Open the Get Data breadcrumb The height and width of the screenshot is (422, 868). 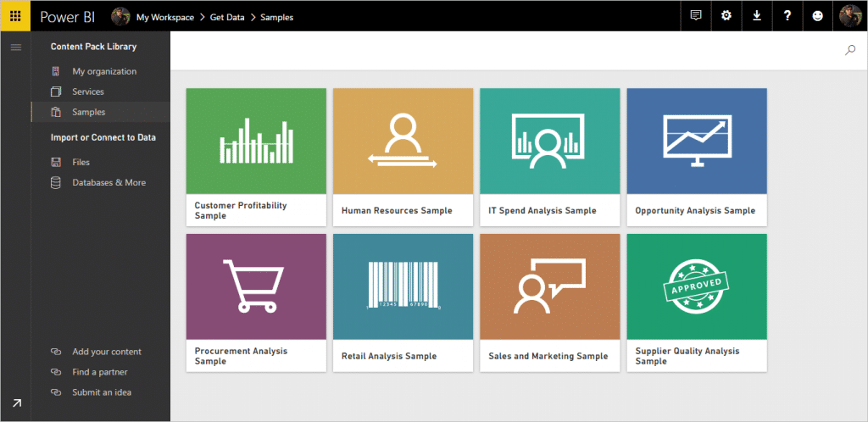coord(227,17)
